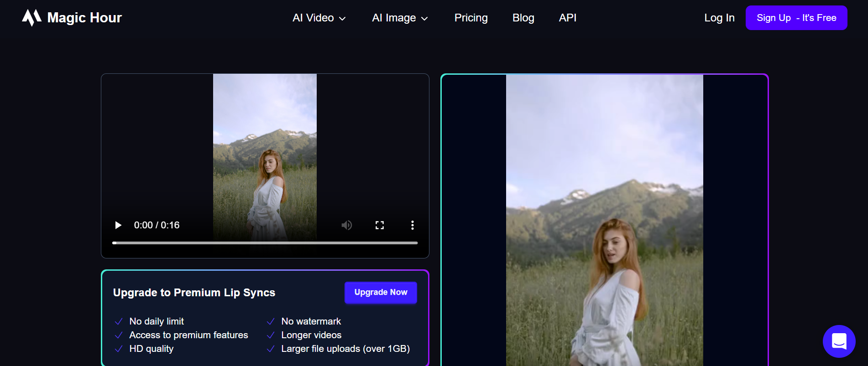868x366 pixels.
Task: Enter fullscreen mode on the video
Action: point(380,225)
